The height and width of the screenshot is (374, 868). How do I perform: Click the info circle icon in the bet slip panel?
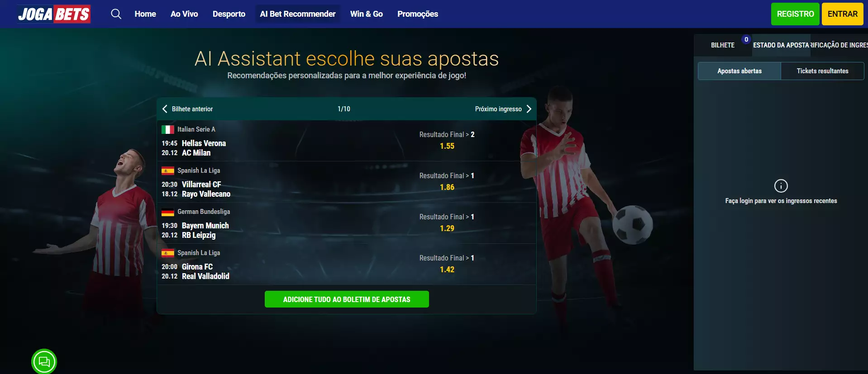coord(781,186)
